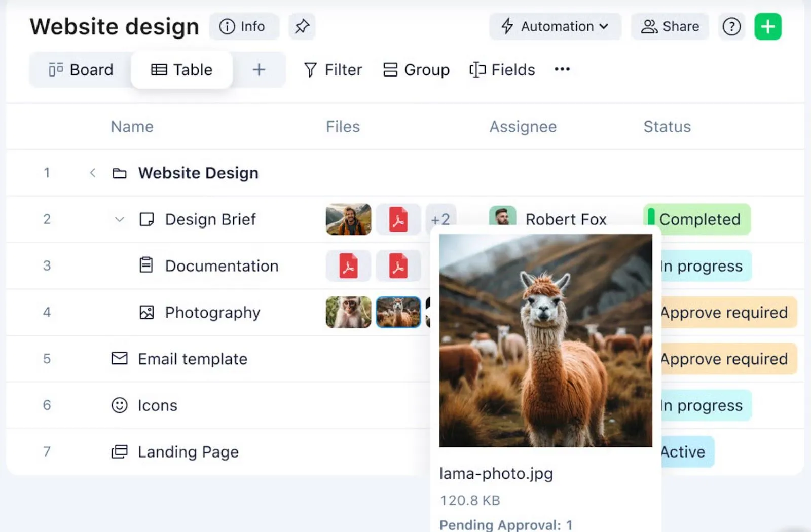Click the green plus add button

pyautogui.click(x=768, y=26)
